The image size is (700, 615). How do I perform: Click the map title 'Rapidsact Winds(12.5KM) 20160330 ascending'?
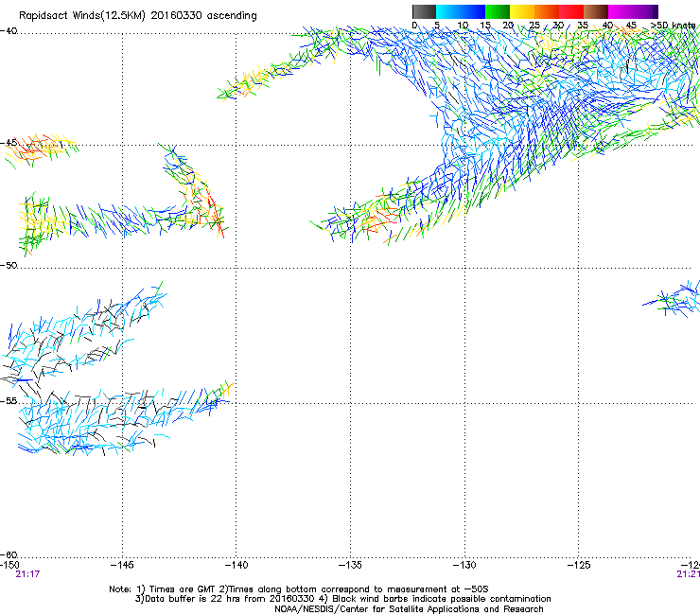[x=138, y=16]
